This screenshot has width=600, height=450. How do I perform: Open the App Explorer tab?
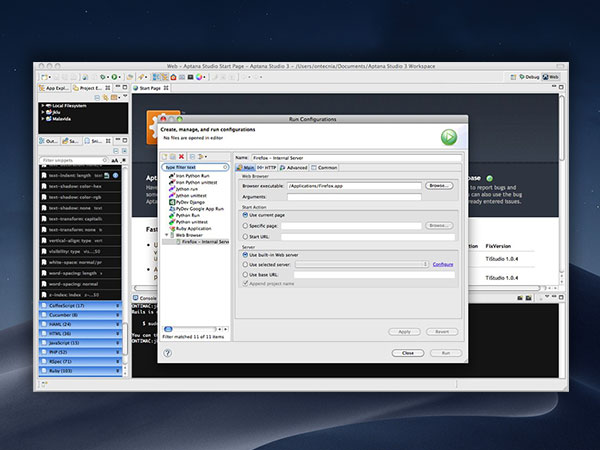pos(55,88)
